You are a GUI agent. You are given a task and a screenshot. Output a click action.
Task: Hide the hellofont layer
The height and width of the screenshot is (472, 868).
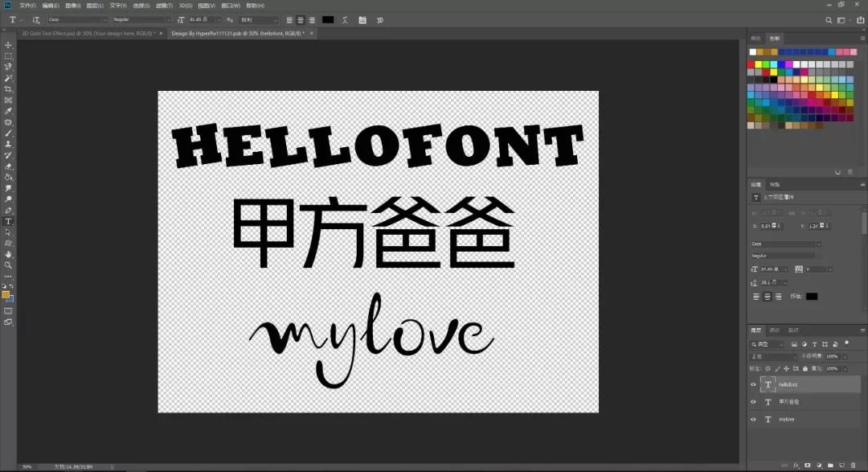(x=753, y=384)
